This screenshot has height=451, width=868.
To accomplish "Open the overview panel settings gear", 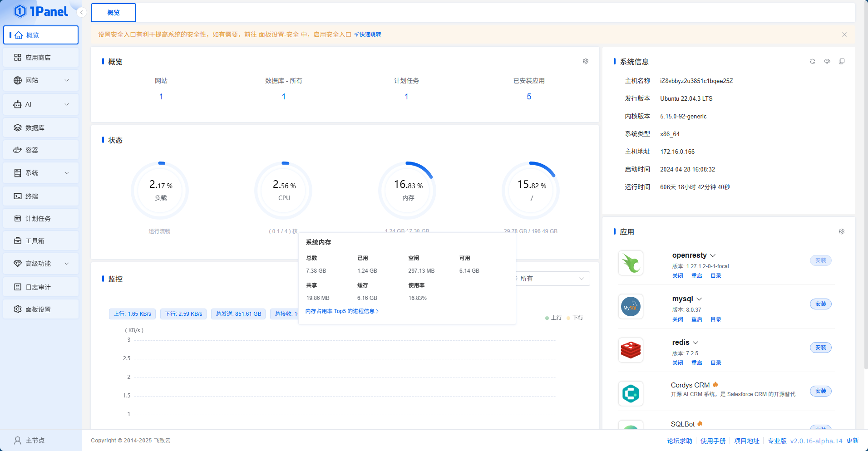I will point(586,61).
